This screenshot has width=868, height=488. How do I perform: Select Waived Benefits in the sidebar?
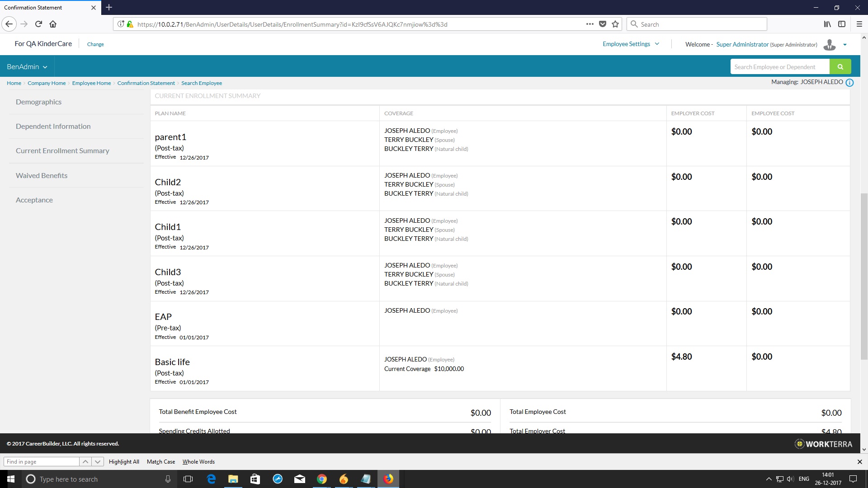(42, 175)
